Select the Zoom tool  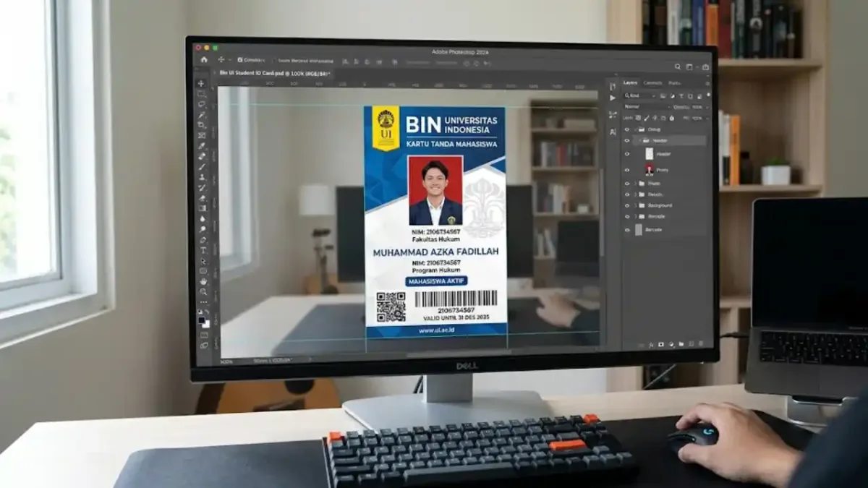[202, 291]
